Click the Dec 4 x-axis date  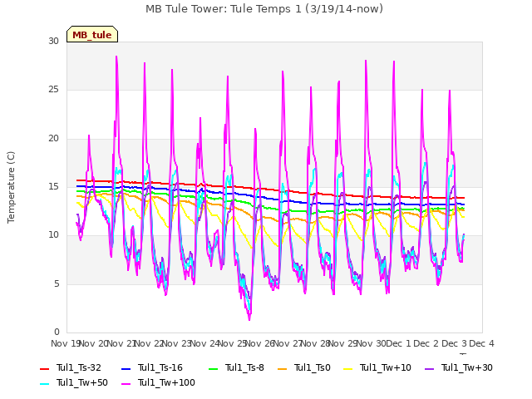tap(481, 343)
